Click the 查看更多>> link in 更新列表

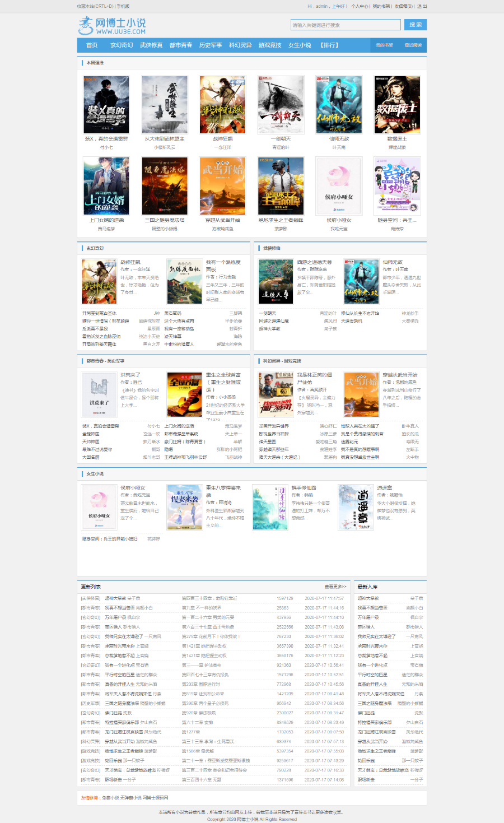tap(335, 587)
